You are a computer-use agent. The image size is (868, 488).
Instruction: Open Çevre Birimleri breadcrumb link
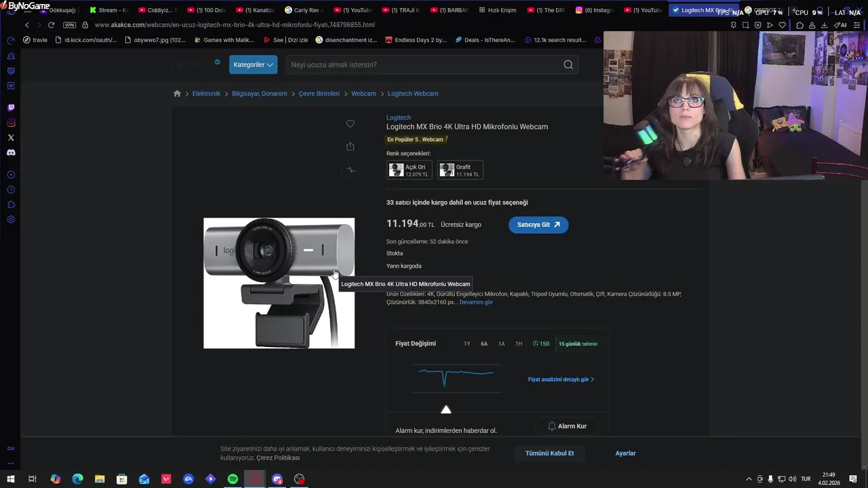(x=319, y=94)
